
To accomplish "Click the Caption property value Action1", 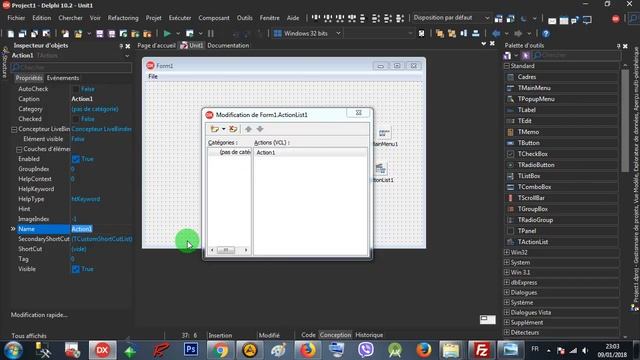I will [x=82, y=99].
